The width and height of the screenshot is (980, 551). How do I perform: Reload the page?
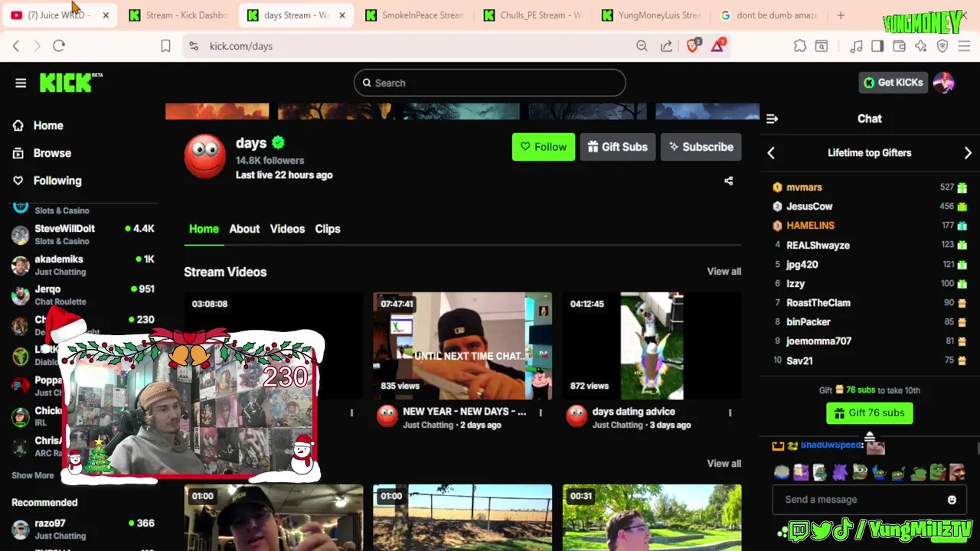[59, 46]
